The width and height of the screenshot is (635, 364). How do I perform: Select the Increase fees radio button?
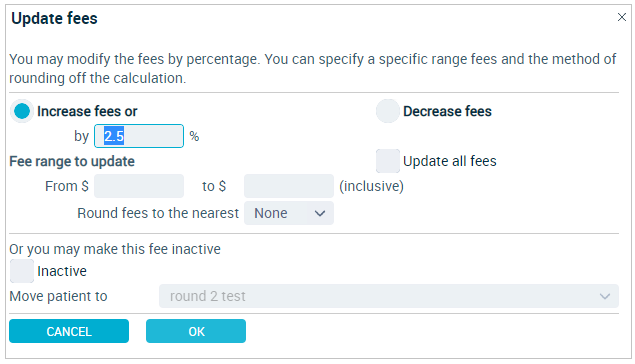click(x=22, y=111)
